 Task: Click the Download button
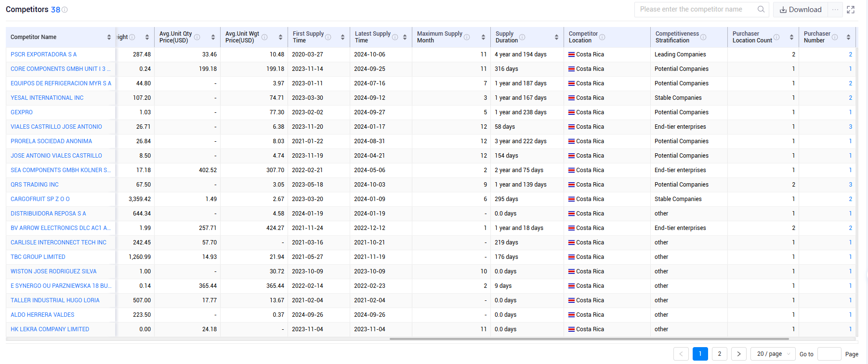pos(801,10)
